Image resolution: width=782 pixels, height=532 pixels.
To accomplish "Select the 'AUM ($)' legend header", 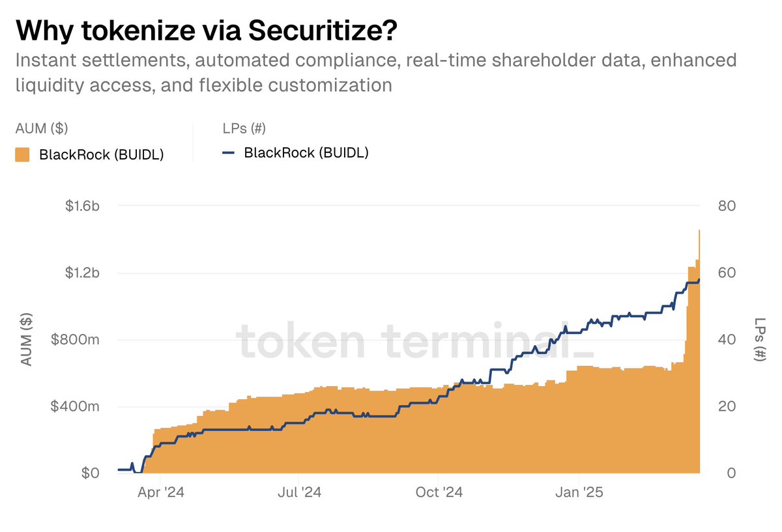I will click(x=40, y=128).
